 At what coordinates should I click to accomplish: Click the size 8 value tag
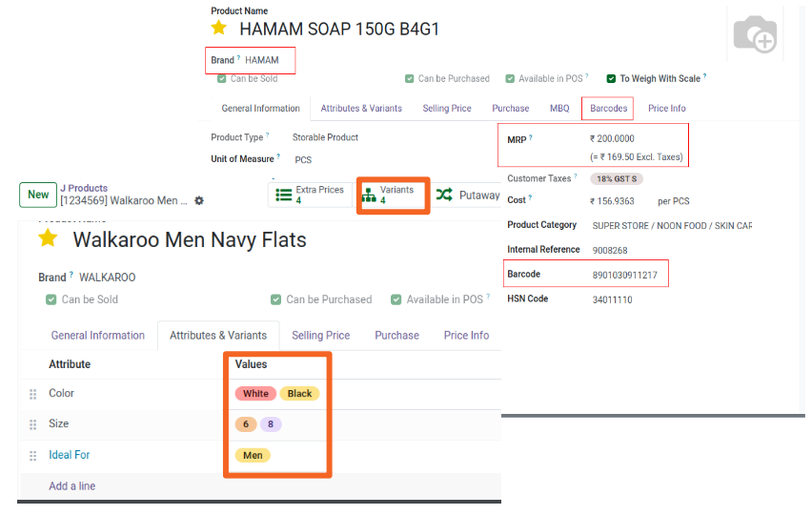[x=271, y=424]
